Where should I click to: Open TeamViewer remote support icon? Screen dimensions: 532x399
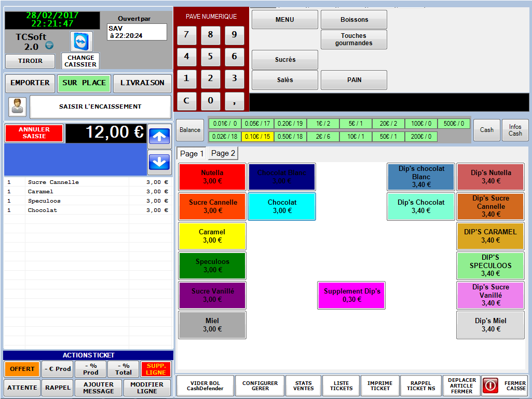[80, 41]
